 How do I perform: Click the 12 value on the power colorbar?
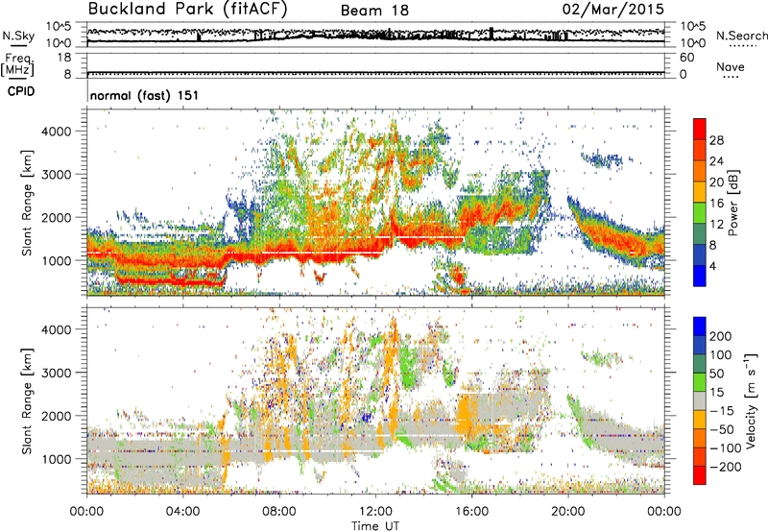716,225
